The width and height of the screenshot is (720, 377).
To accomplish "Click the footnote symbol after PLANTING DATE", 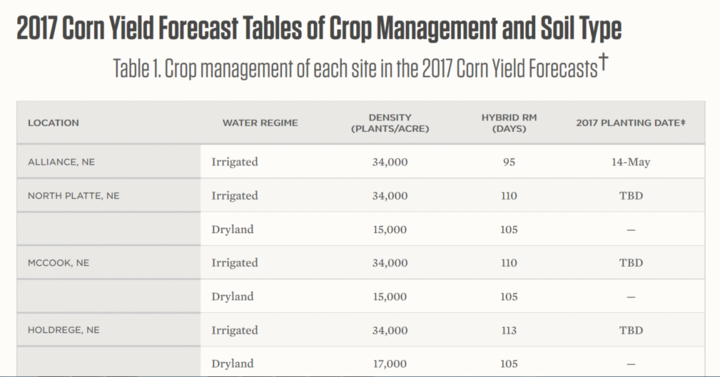I will 683,122.
